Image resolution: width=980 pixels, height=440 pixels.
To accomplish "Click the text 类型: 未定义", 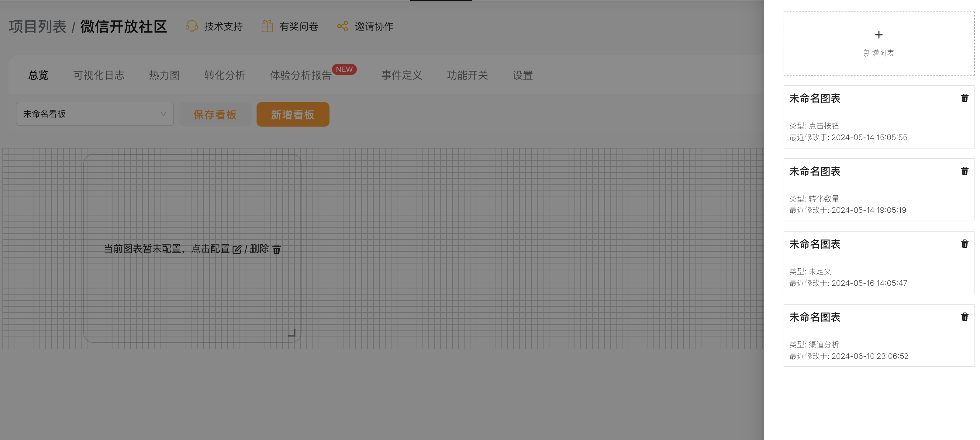I will click(810, 271).
